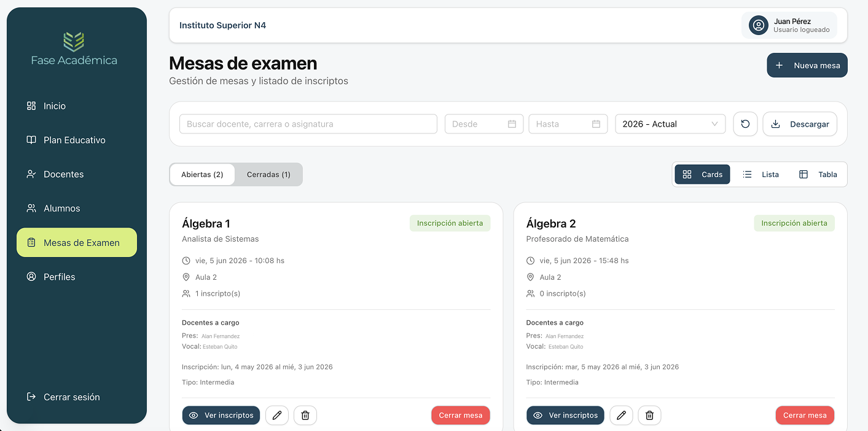Click the Juan Pérez user avatar icon
This screenshot has width=868, height=431.
point(759,25)
